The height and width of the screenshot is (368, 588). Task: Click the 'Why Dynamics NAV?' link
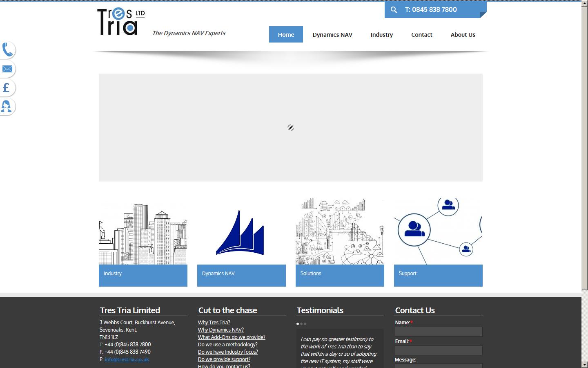pos(220,330)
